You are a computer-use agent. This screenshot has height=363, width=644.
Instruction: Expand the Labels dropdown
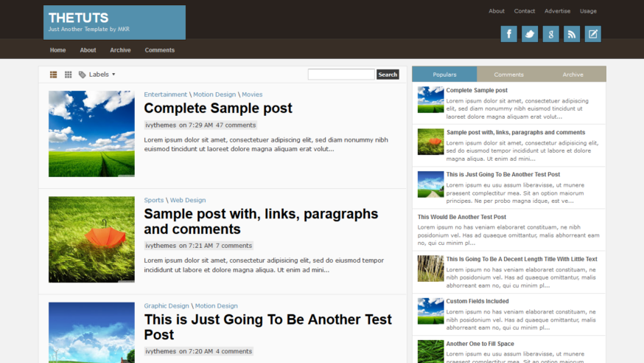click(x=102, y=75)
